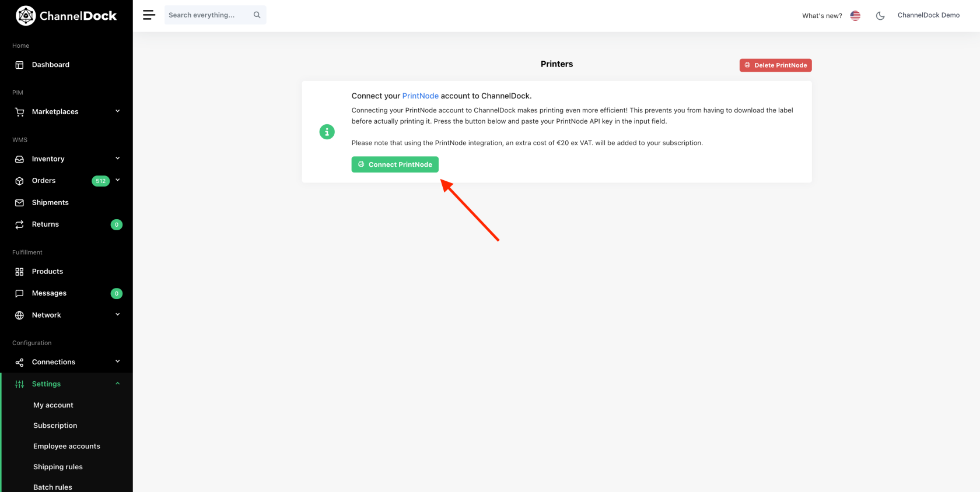Open Messages
Image resolution: width=980 pixels, height=492 pixels.
point(49,293)
